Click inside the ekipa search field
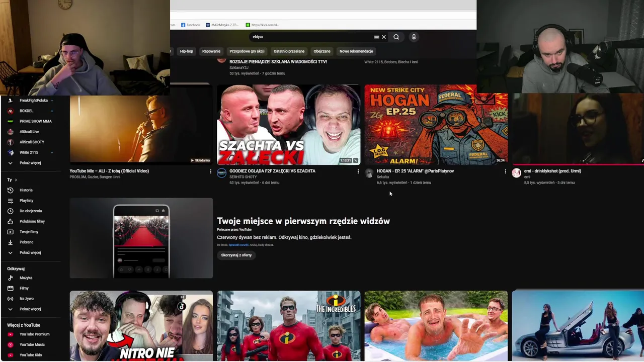 click(312, 37)
